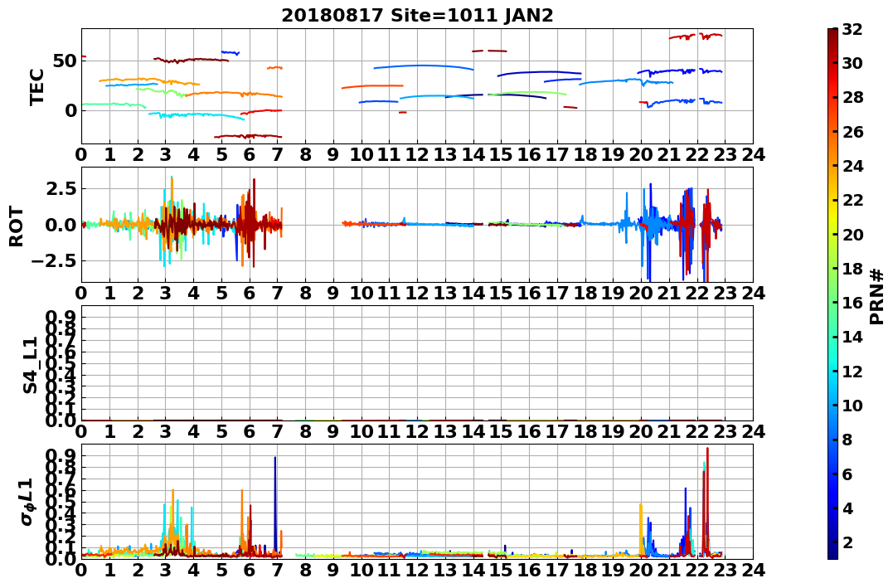The width and height of the screenshot is (893, 588).
Task: Click the 'S4_L1' y-axis label
Action: [30, 365]
